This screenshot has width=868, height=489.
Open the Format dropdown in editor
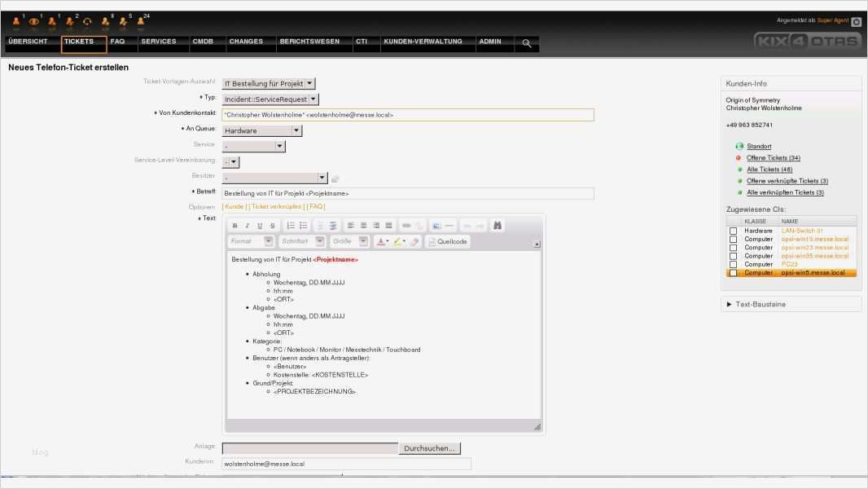click(251, 241)
